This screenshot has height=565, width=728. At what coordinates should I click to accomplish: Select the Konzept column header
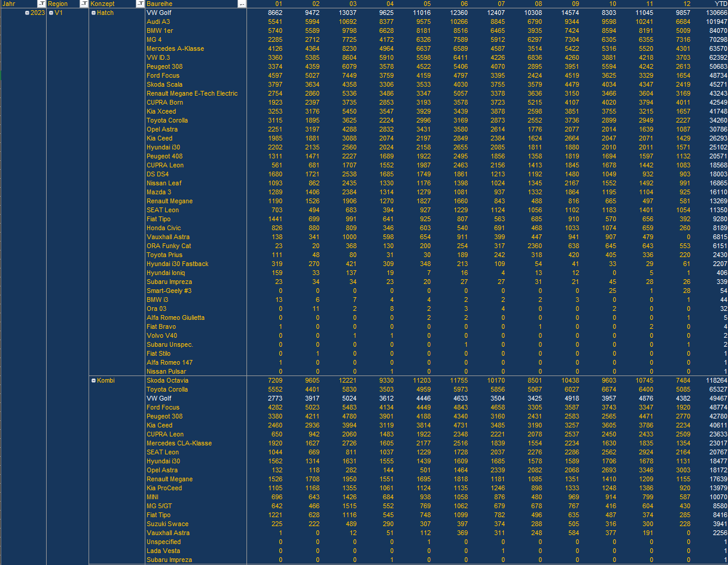102,4
